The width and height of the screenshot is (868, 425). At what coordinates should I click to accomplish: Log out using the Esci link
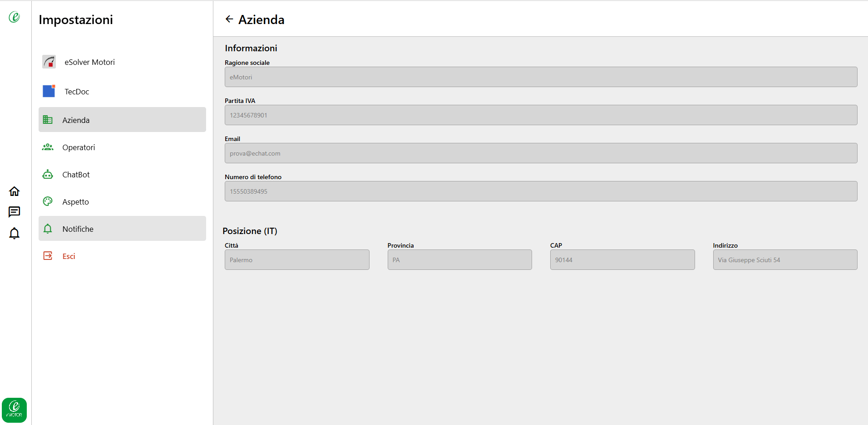point(69,256)
